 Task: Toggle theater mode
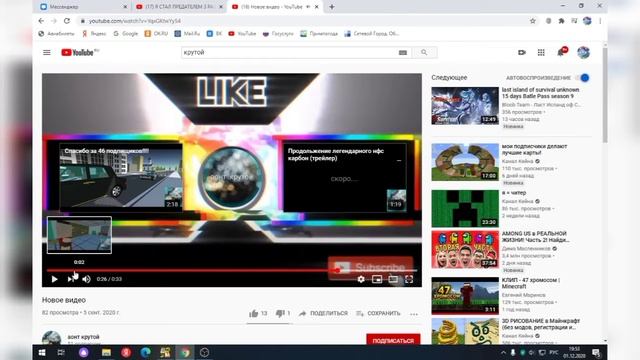(x=393, y=279)
